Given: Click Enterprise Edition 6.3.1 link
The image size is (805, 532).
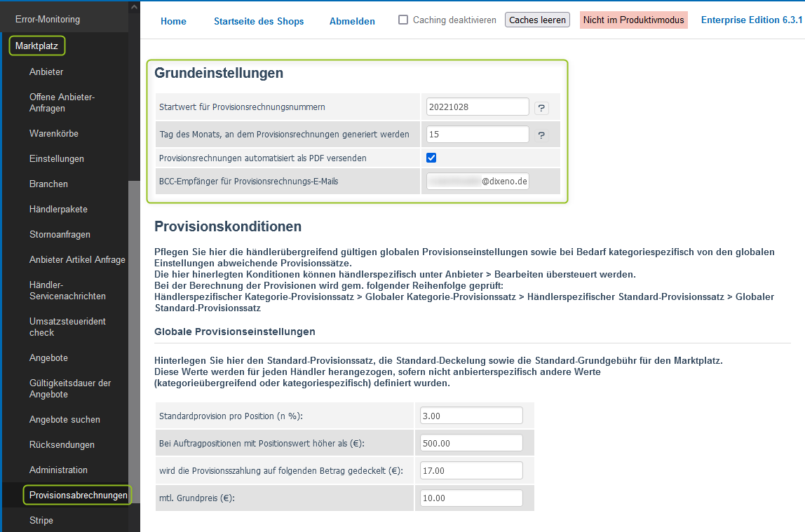Looking at the screenshot, I should tap(752, 20).
